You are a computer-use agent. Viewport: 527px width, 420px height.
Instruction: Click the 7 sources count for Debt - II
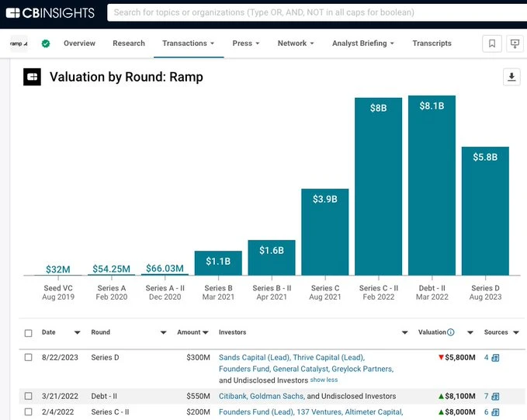486,396
